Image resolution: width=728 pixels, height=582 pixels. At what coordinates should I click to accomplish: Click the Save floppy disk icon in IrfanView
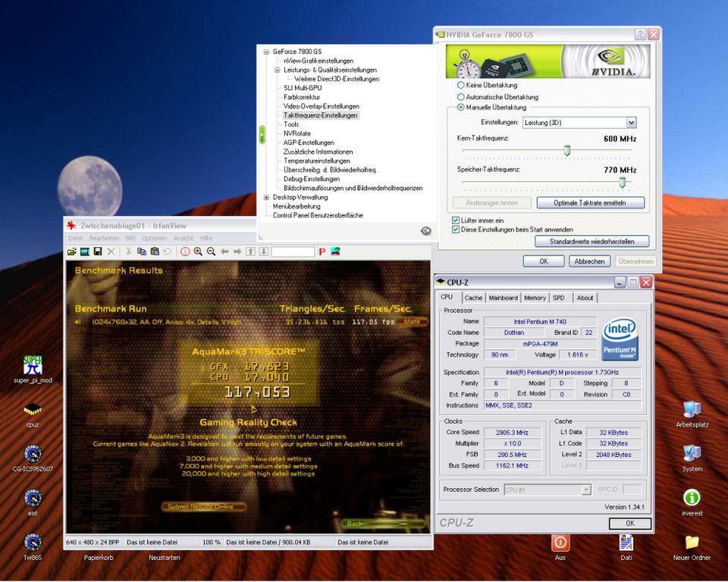pos(98,252)
